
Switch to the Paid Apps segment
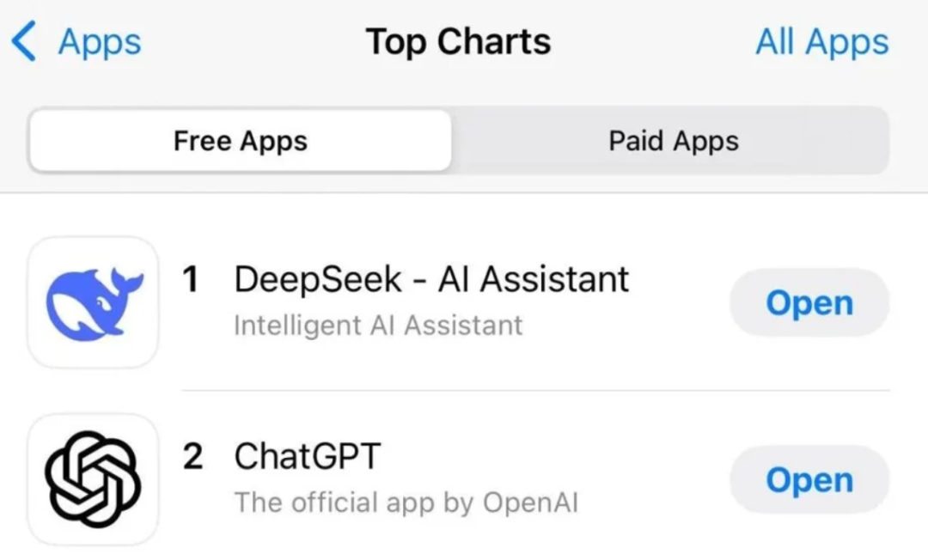pos(673,141)
